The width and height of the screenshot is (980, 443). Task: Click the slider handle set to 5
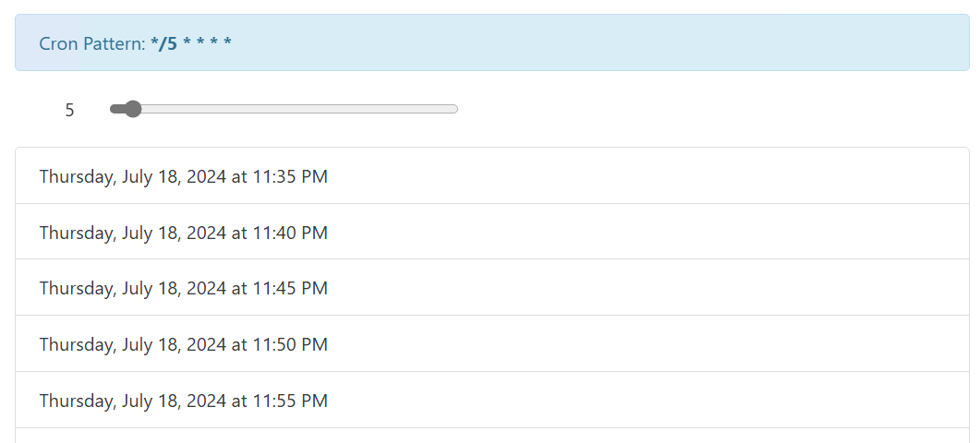point(132,109)
